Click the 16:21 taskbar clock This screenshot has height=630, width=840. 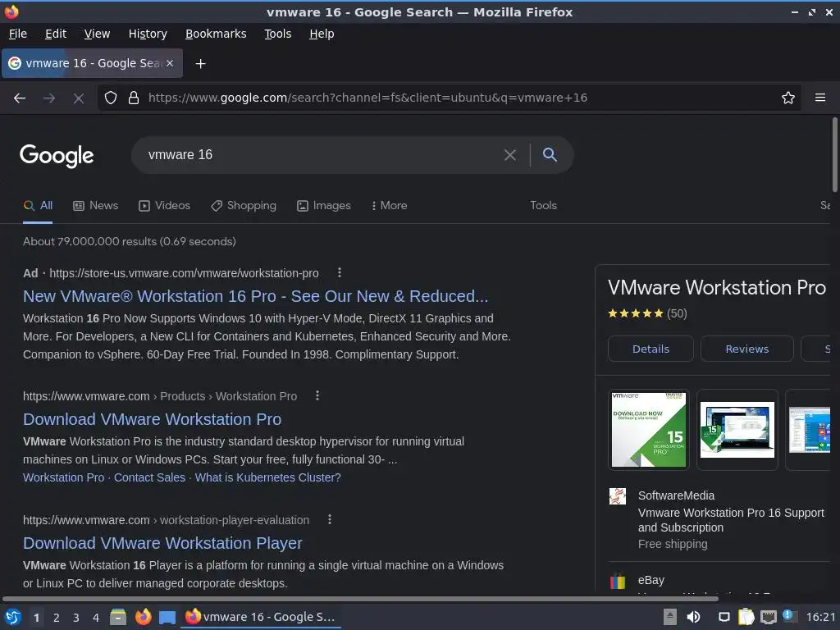pyautogui.click(x=820, y=617)
